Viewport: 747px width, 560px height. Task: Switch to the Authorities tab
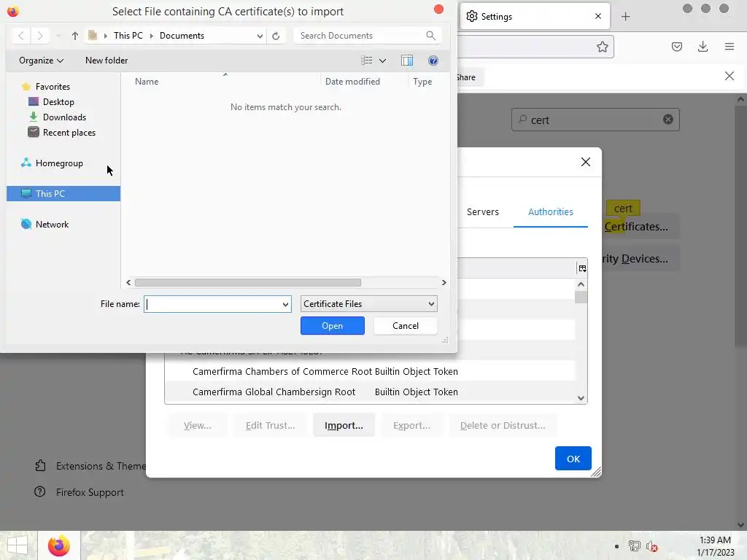click(550, 212)
